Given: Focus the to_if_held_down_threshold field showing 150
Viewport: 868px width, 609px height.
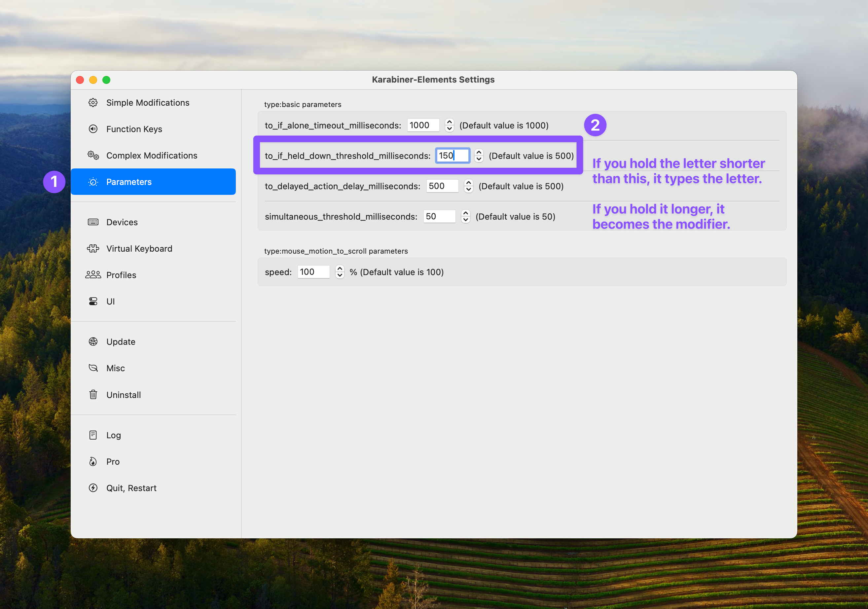Looking at the screenshot, I should 452,155.
